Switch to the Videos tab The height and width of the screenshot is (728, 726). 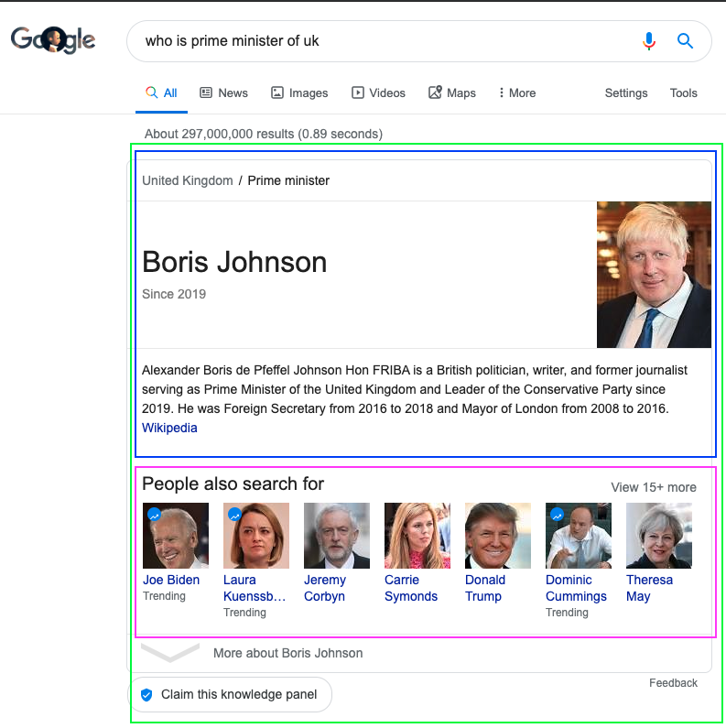(x=378, y=92)
